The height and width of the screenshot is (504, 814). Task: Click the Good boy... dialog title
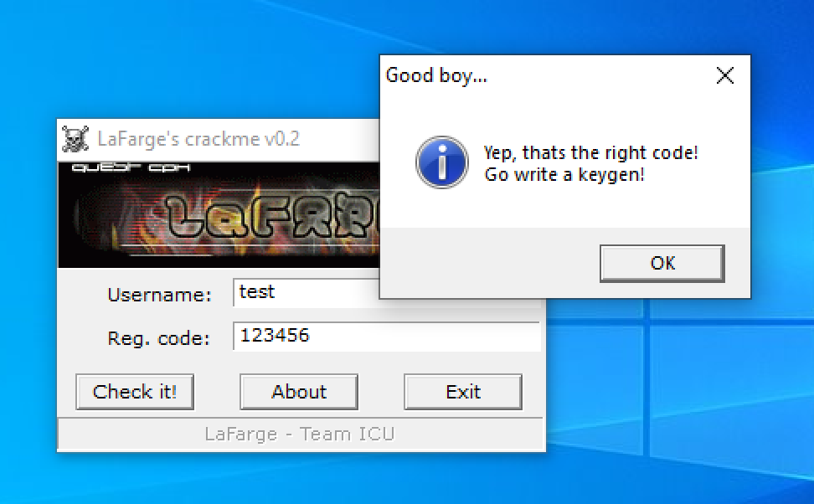pyautogui.click(x=436, y=76)
